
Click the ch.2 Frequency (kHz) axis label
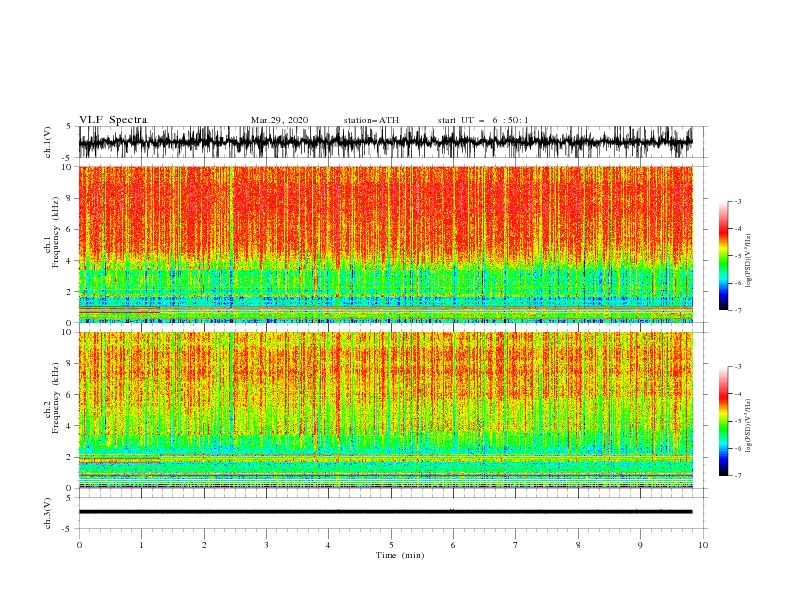coord(52,398)
